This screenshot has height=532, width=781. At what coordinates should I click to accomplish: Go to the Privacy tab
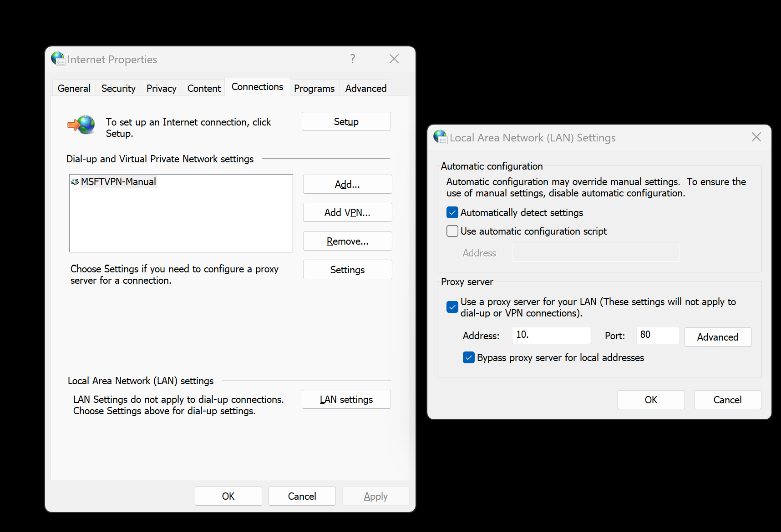(x=162, y=88)
